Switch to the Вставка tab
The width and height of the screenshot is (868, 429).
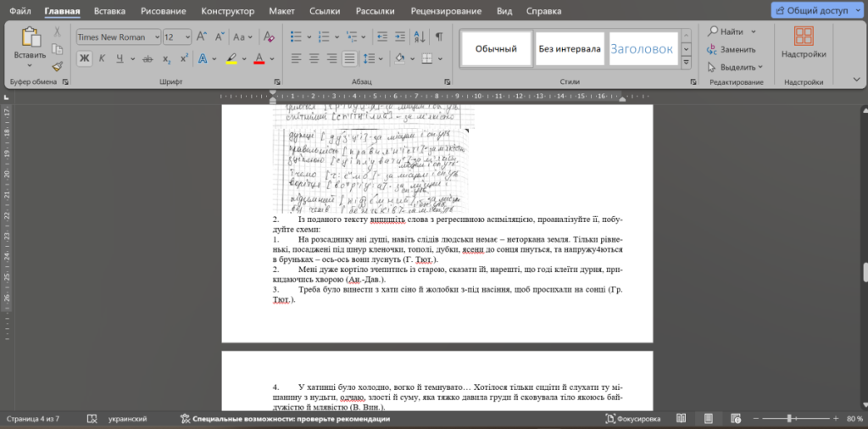[x=109, y=11]
